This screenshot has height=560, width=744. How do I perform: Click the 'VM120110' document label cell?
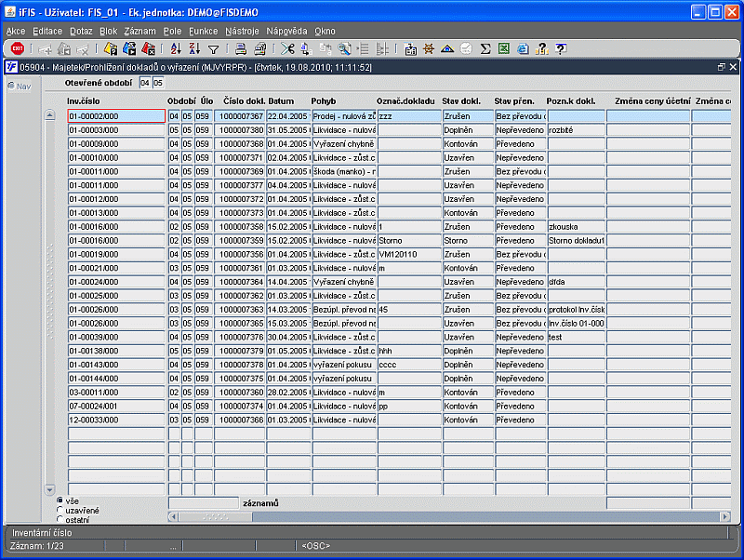(409, 254)
